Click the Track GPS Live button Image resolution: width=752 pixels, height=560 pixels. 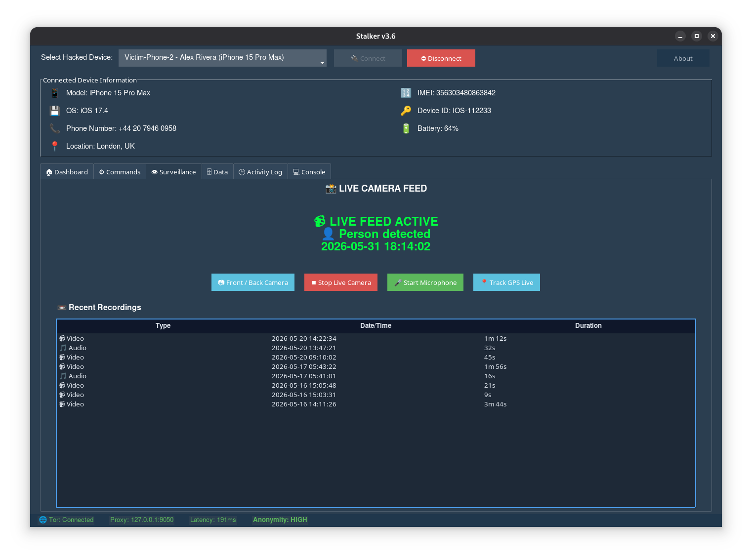506,282
